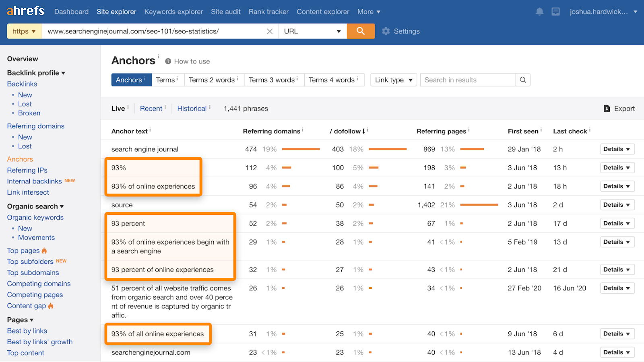Open the notifications bell

[x=539, y=11]
